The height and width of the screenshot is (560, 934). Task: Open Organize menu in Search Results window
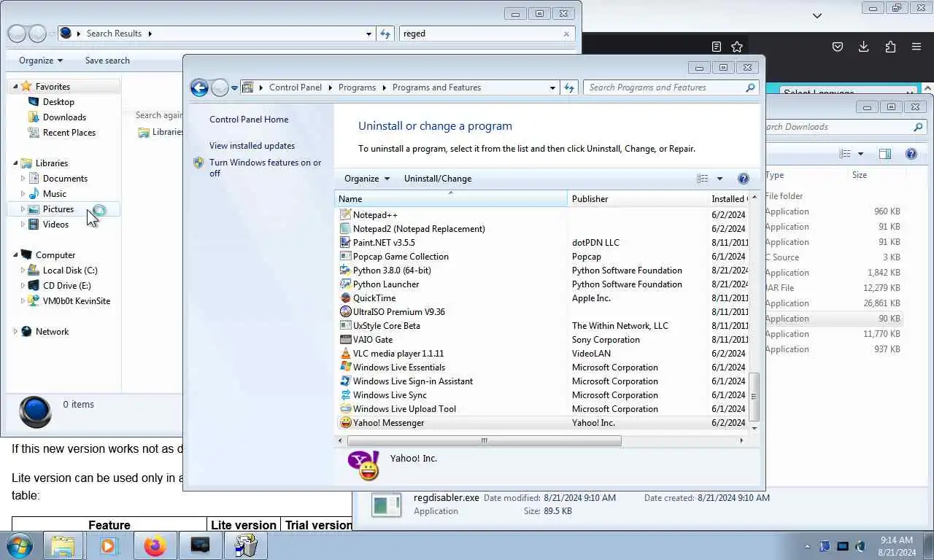(x=41, y=61)
